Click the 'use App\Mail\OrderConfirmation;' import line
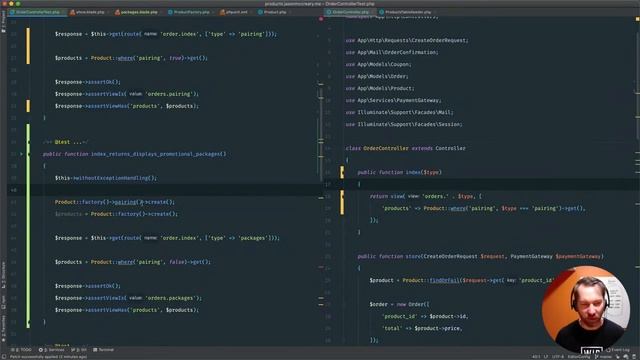 click(392, 52)
